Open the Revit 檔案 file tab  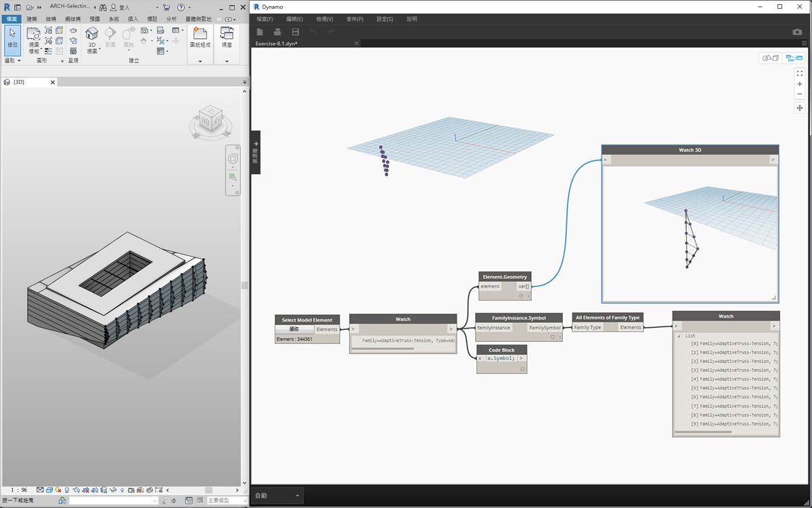point(12,19)
